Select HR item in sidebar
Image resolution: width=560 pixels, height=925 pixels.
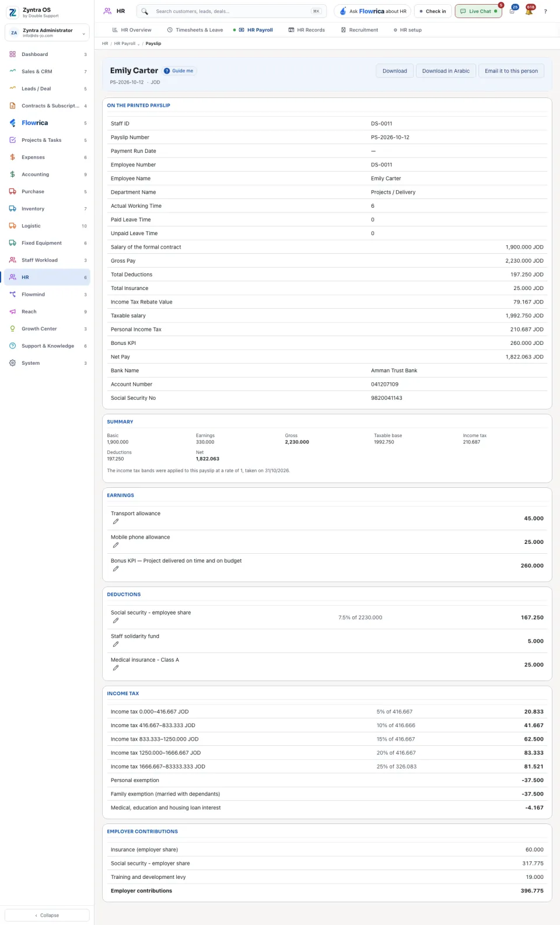(x=47, y=277)
